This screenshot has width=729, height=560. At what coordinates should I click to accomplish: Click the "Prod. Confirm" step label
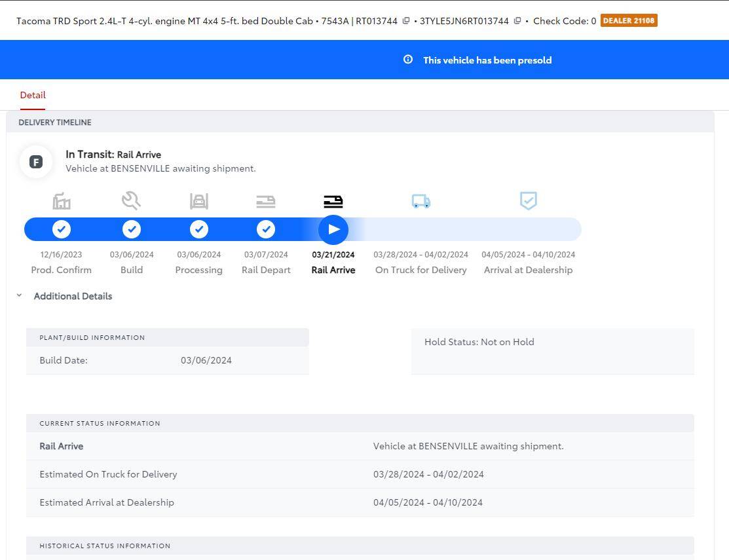point(62,270)
